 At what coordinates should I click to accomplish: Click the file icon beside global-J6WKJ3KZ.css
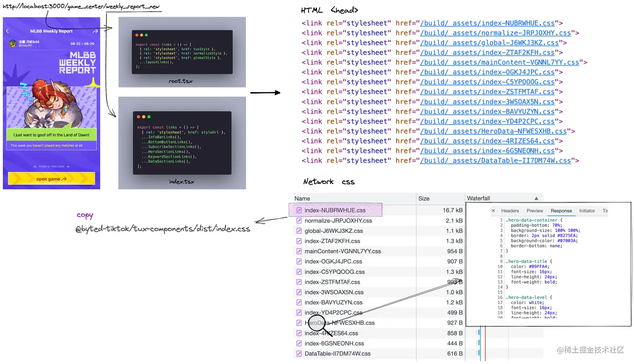(299, 231)
